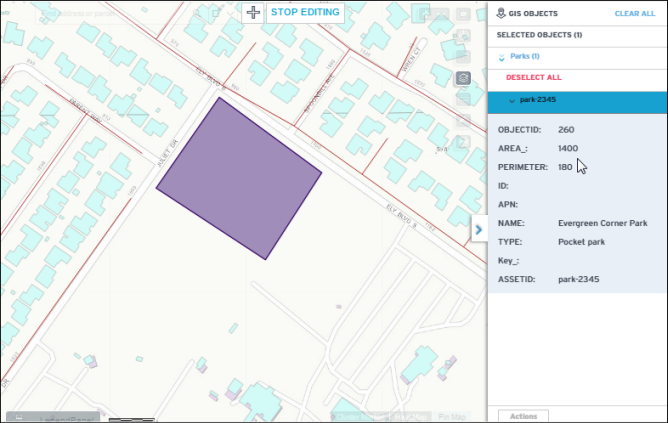Viewport: 668px width, 423px height.
Task: Click the NAME value Evergreen Corner Park
Action: [x=604, y=223]
